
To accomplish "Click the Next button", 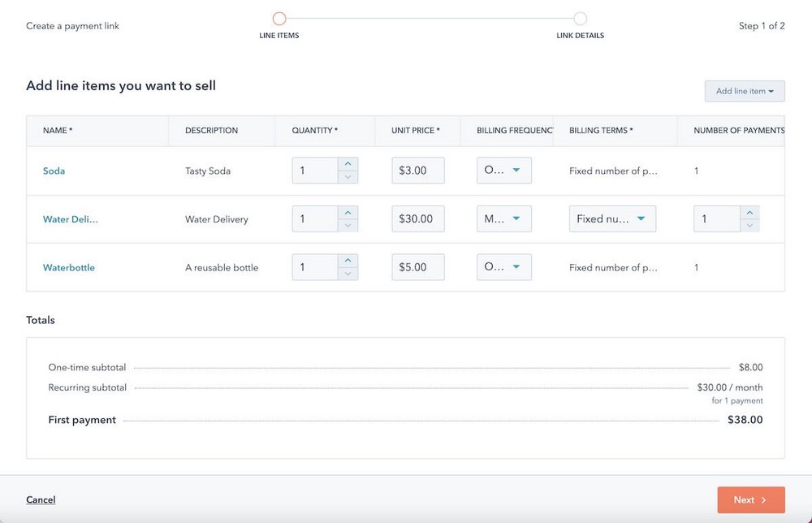I will [751, 499].
